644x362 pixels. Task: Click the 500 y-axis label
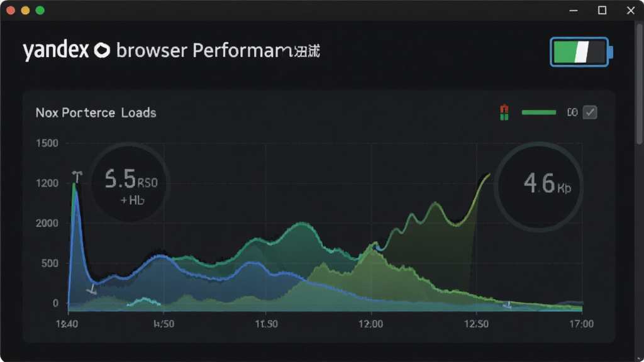click(x=50, y=263)
